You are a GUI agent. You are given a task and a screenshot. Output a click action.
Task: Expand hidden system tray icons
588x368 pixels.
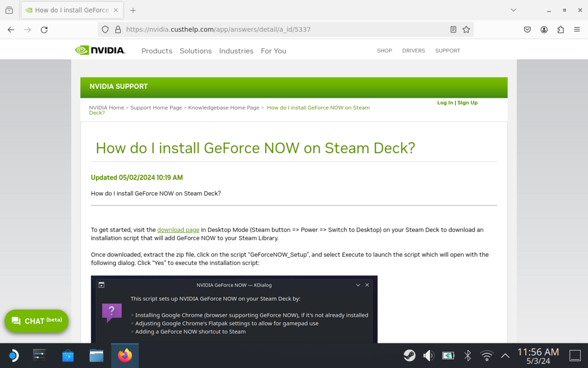pyautogui.click(x=505, y=356)
